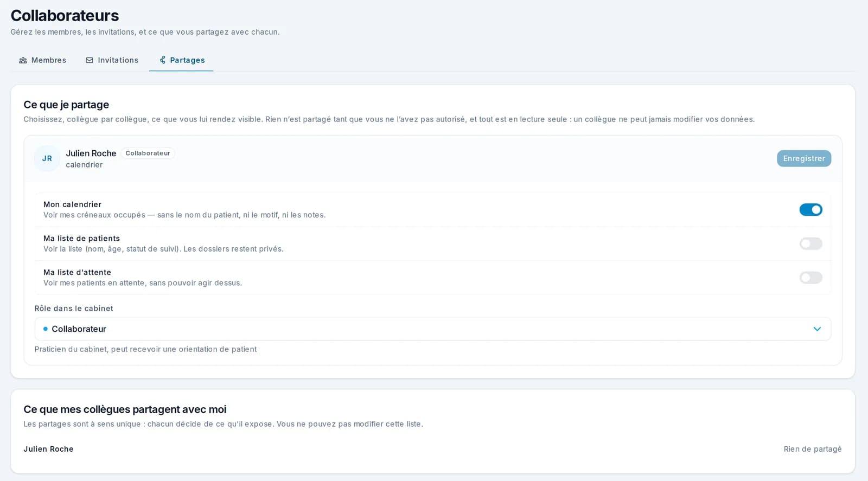The width and height of the screenshot is (868, 481).
Task: Click the "Ma liste d'attente" label
Action: point(77,272)
